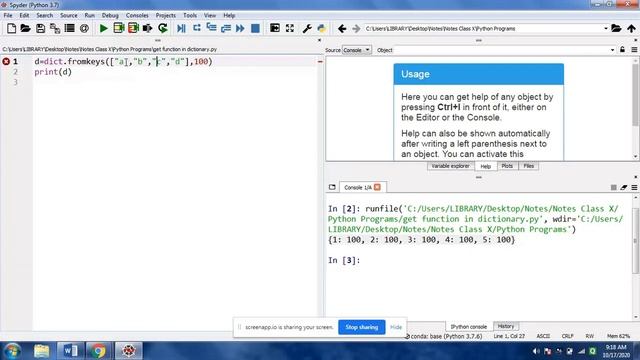Screen dimensions: 640x360
Task: Open the Run menu
Action: pos(89,15)
